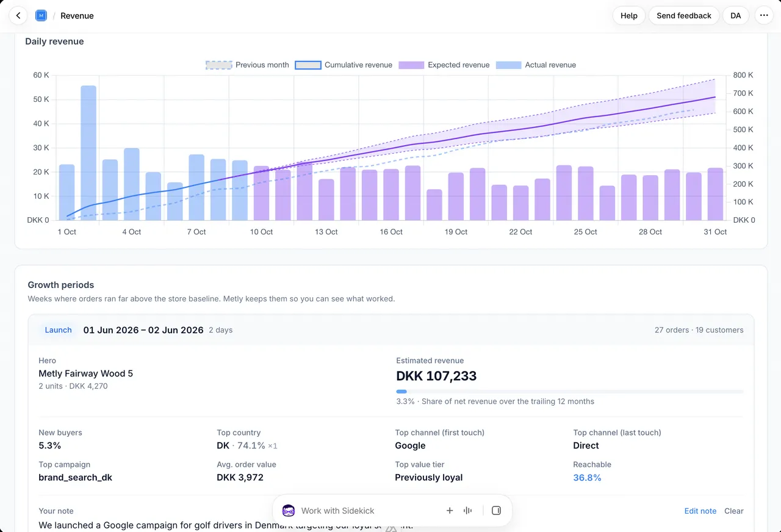Click the first touch channel Google

(x=410, y=446)
